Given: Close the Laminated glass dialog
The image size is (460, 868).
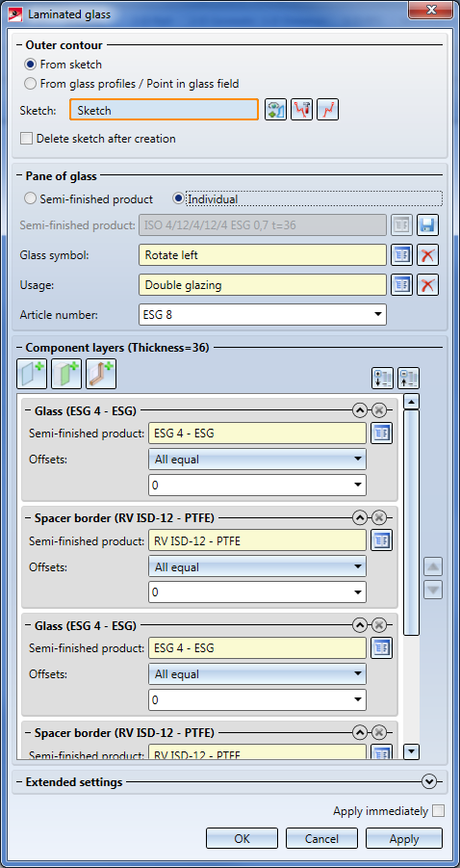Looking at the screenshot, I should pyautogui.click(x=432, y=9).
